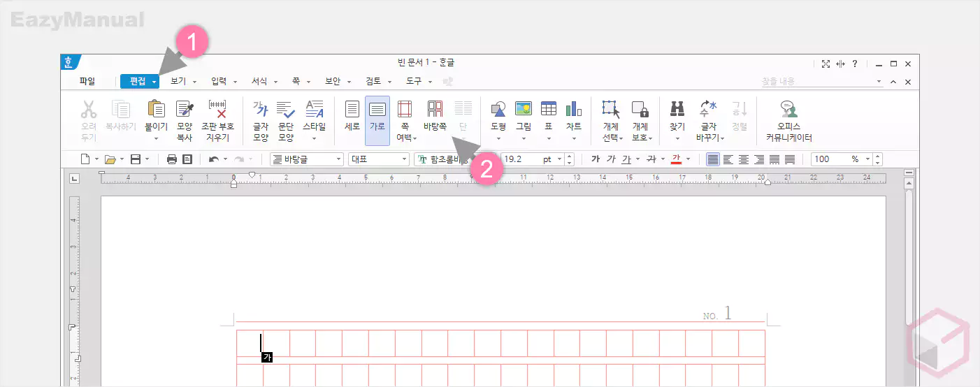Select justify both-sides alignment
980x387 pixels.
(x=712, y=159)
